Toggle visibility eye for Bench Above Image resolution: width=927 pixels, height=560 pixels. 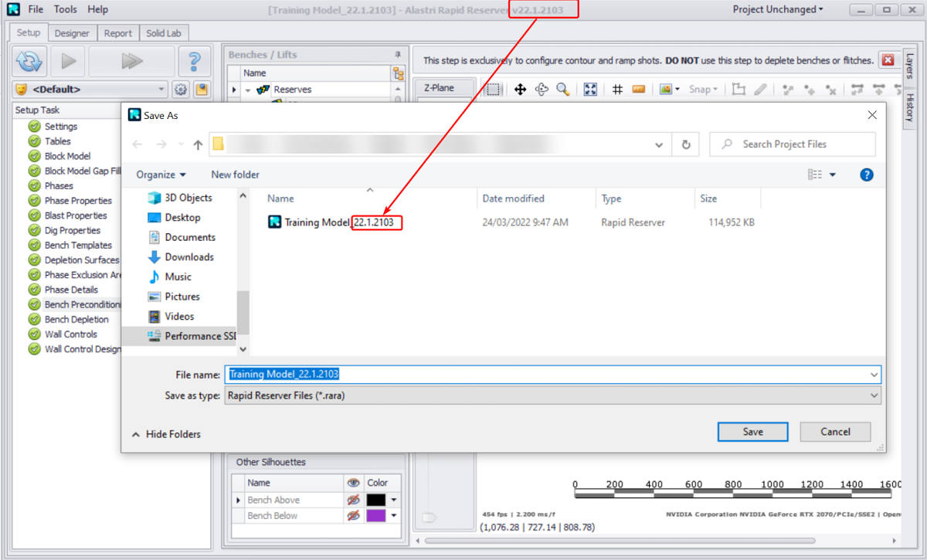coord(354,500)
